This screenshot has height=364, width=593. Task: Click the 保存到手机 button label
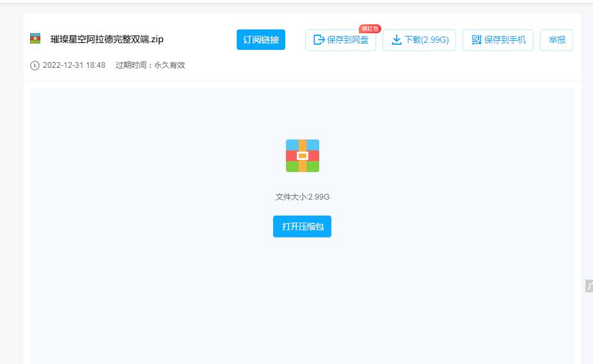pos(505,40)
